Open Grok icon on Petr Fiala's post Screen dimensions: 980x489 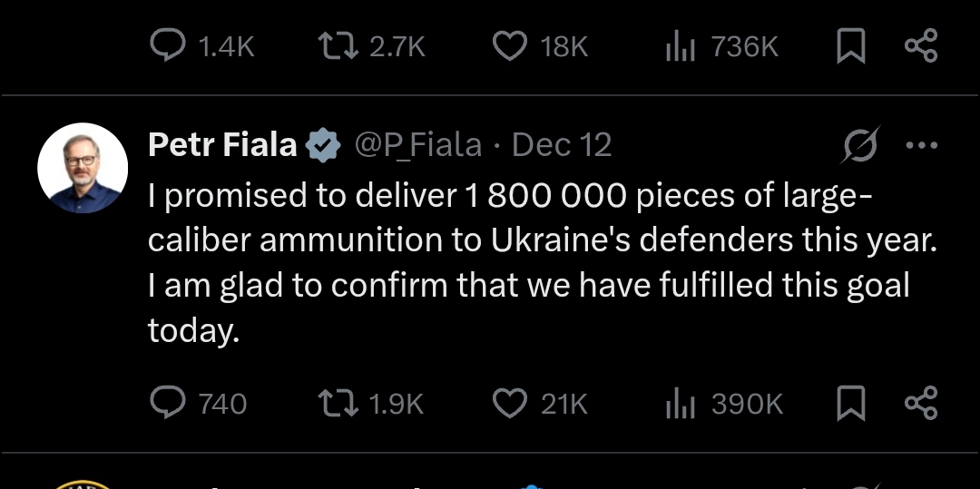click(859, 145)
